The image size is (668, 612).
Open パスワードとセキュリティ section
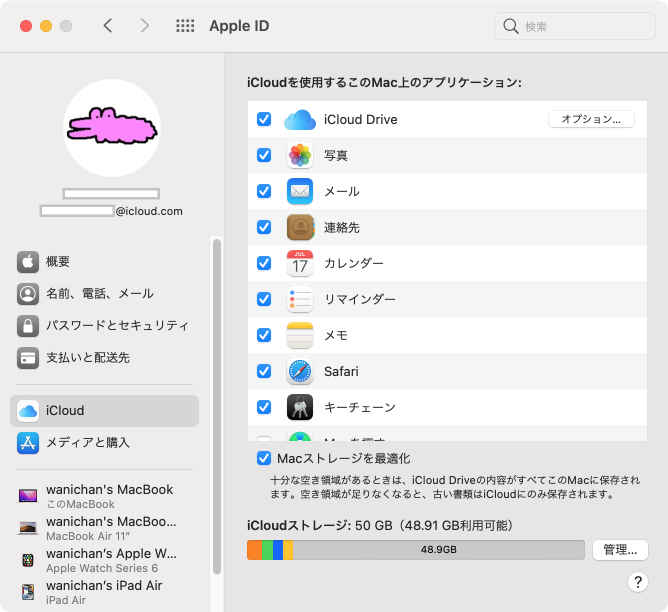pos(104,326)
